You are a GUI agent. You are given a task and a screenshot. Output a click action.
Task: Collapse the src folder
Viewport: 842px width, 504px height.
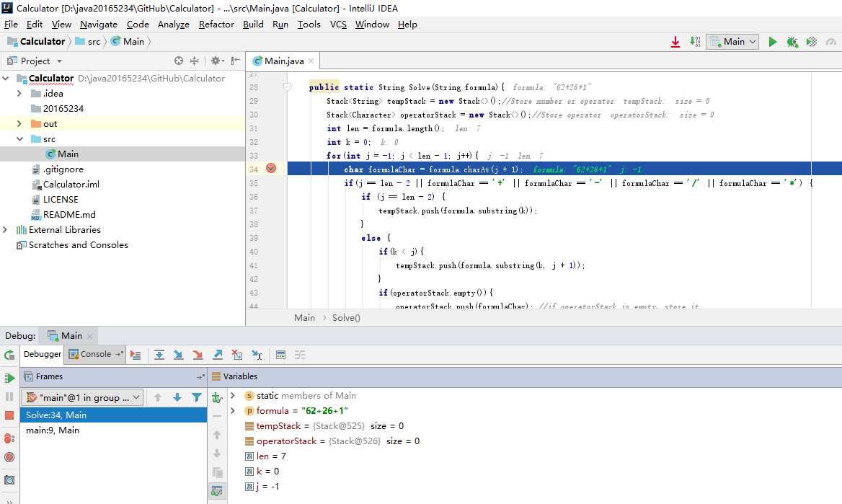[20, 138]
